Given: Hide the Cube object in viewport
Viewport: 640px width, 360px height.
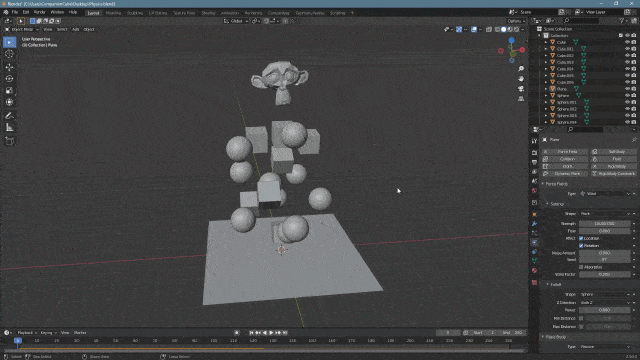Looking at the screenshot, I should 627,42.
